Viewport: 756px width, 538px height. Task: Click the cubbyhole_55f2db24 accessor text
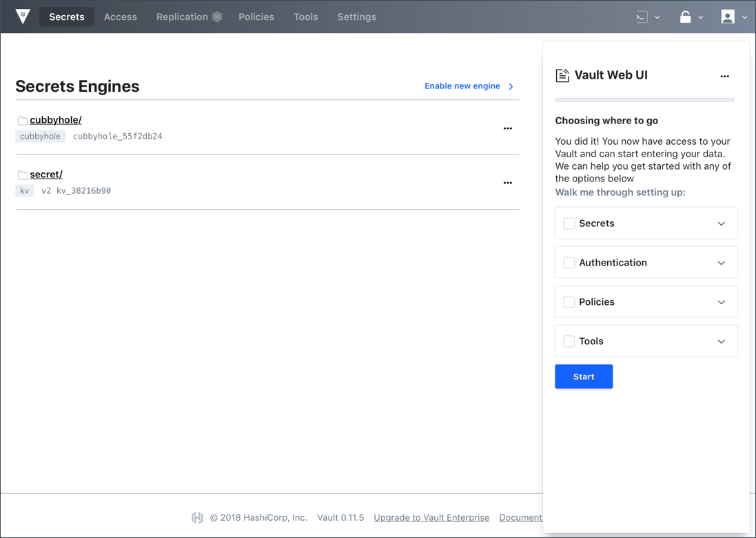click(x=118, y=137)
